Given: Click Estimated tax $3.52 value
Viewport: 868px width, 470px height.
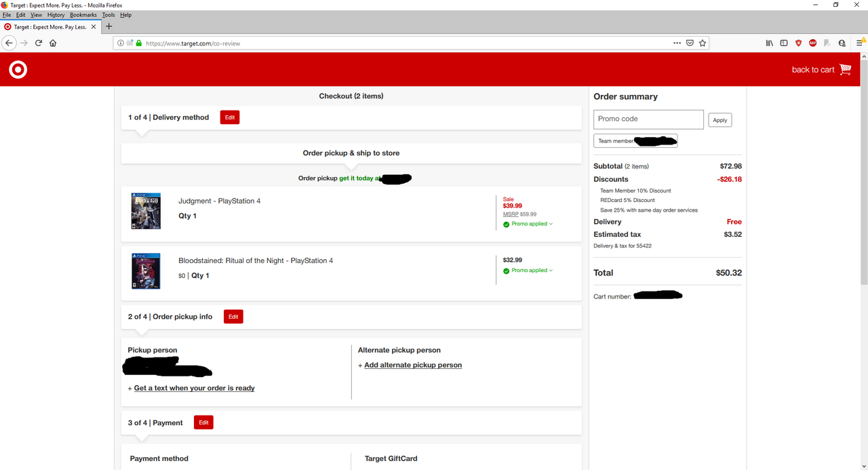Looking at the screenshot, I should click(733, 235).
